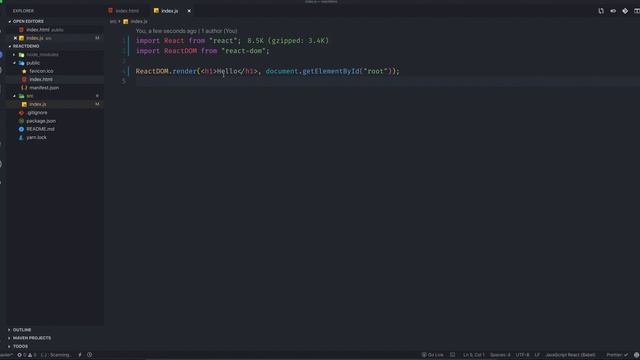640x360 pixels.
Task: Change the LF end-of-line sequence
Action: 537,355
